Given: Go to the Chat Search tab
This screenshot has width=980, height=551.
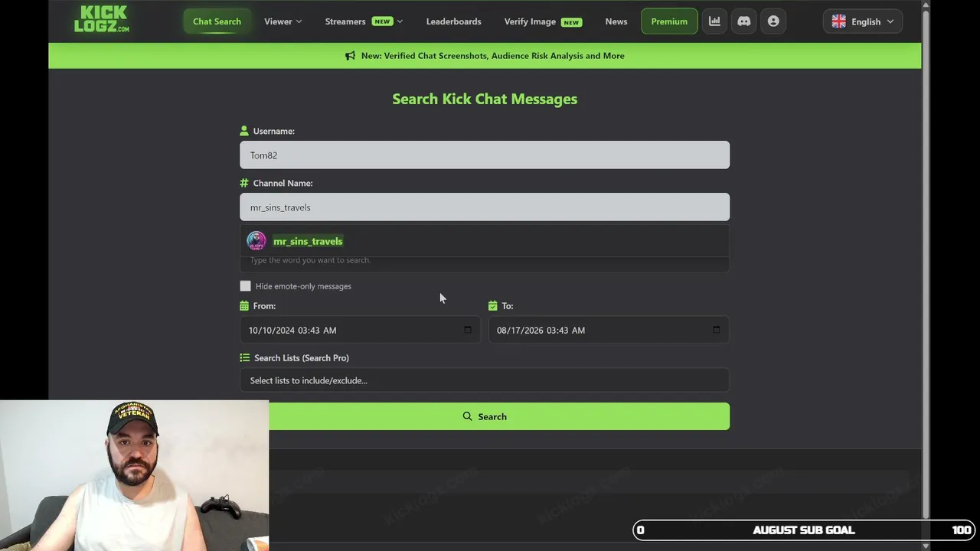Looking at the screenshot, I should tap(217, 21).
